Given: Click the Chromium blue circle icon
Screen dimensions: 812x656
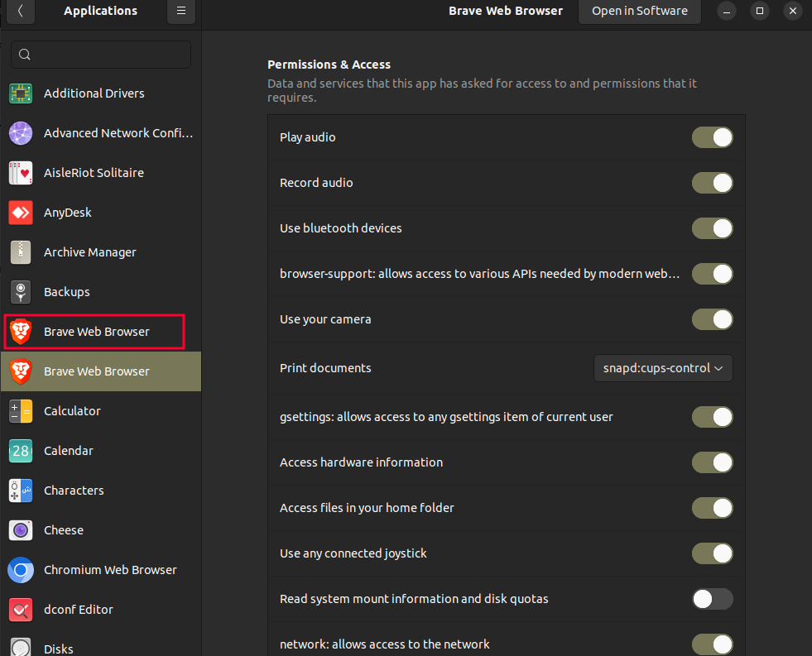Looking at the screenshot, I should (21, 570).
